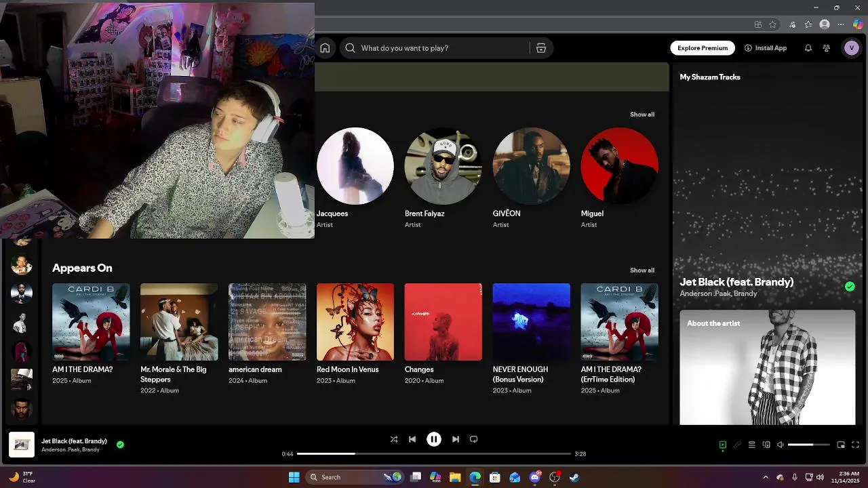Open 'My Shazam Tracks' panel title

click(x=710, y=77)
